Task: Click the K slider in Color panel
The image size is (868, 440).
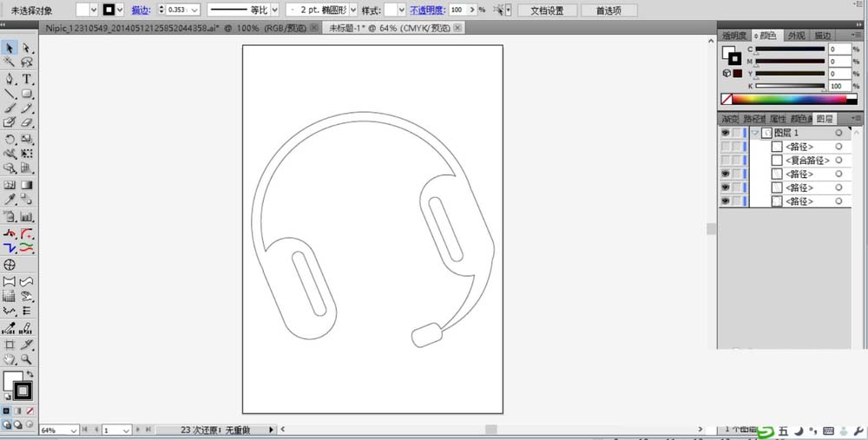Action: (x=790, y=86)
